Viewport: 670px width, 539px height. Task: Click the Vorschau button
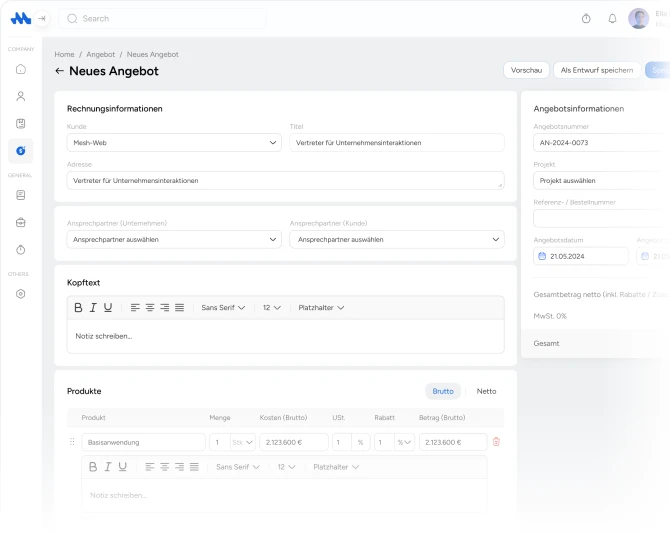526,70
